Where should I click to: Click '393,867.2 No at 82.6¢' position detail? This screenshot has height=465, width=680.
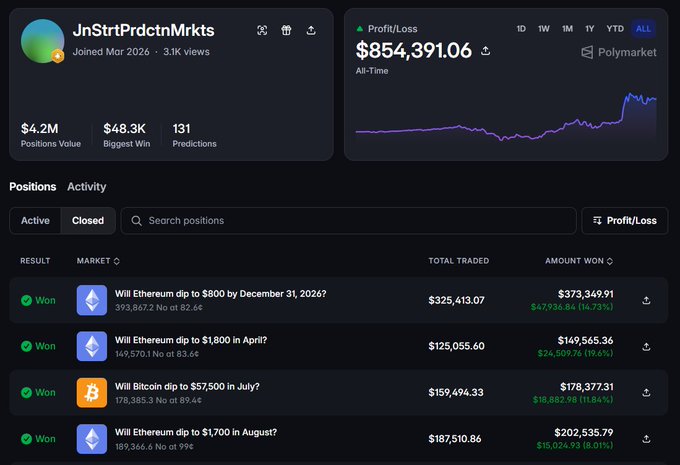click(159, 308)
